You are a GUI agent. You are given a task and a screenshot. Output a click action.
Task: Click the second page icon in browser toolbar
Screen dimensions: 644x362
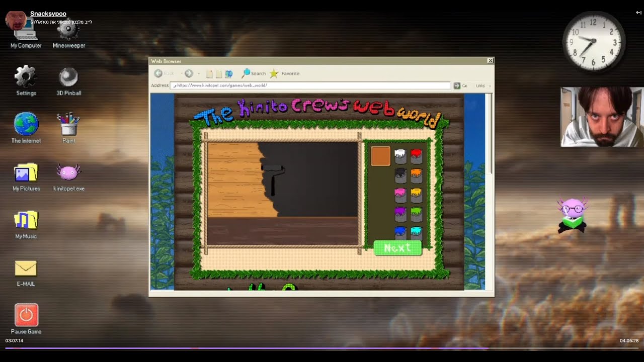click(x=219, y=74)
